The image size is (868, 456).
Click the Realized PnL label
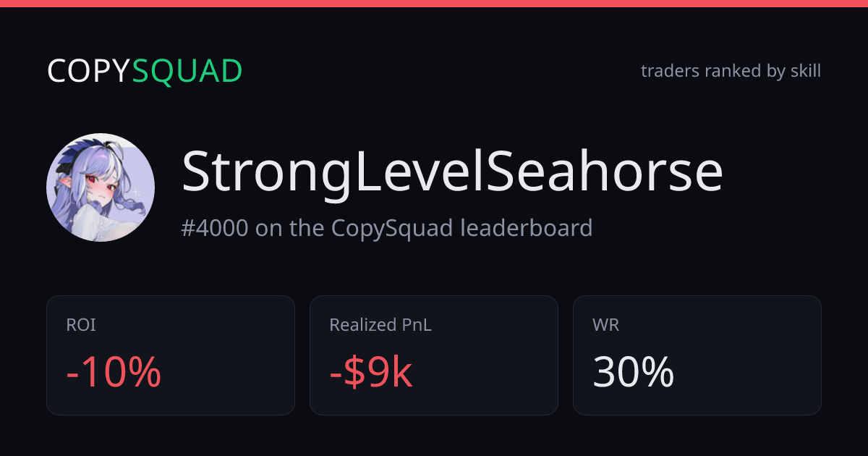pos(380,326)
